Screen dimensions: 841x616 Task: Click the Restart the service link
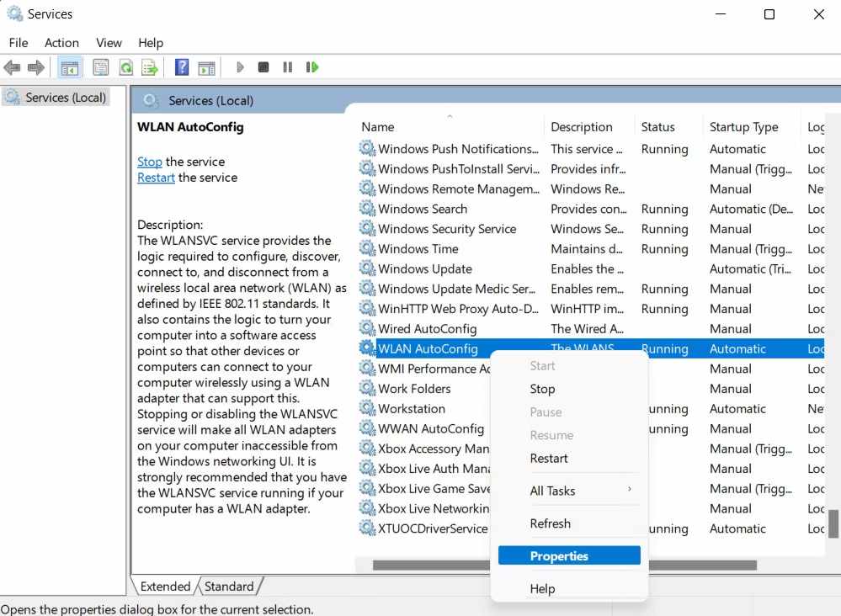[x=156, y=178]
